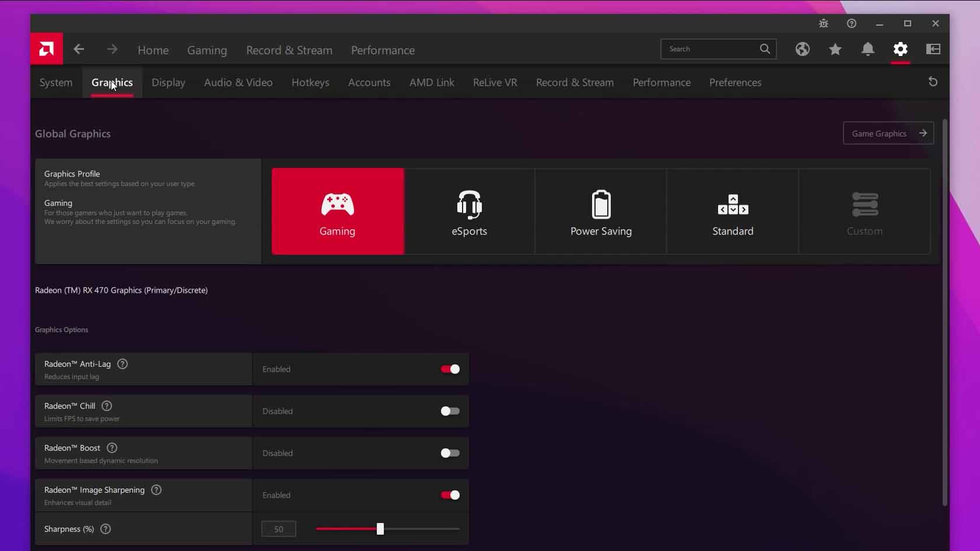Select the eSports graphics profile
980x551 pixels.
469,211
